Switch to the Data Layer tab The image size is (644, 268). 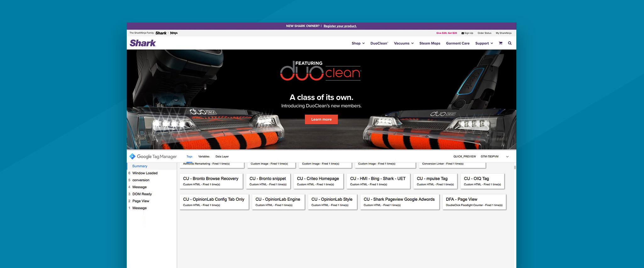(222, 156)
